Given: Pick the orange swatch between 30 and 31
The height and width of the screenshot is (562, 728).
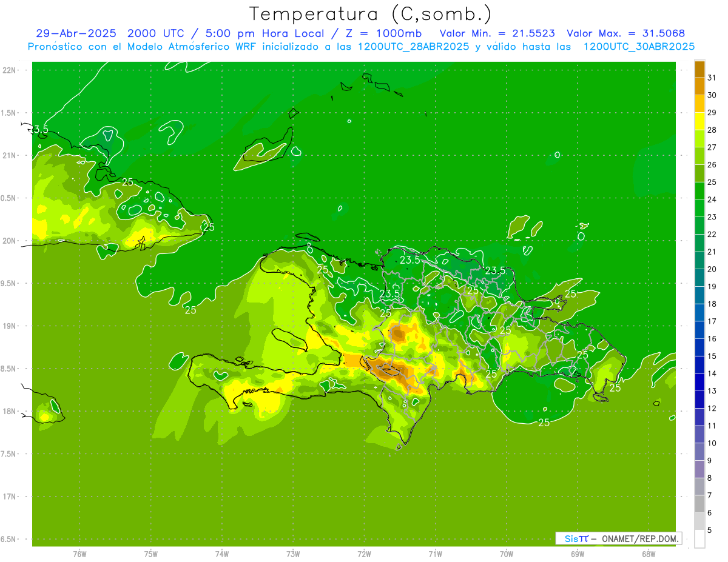Looking at the screenshot, I should 700,87.
